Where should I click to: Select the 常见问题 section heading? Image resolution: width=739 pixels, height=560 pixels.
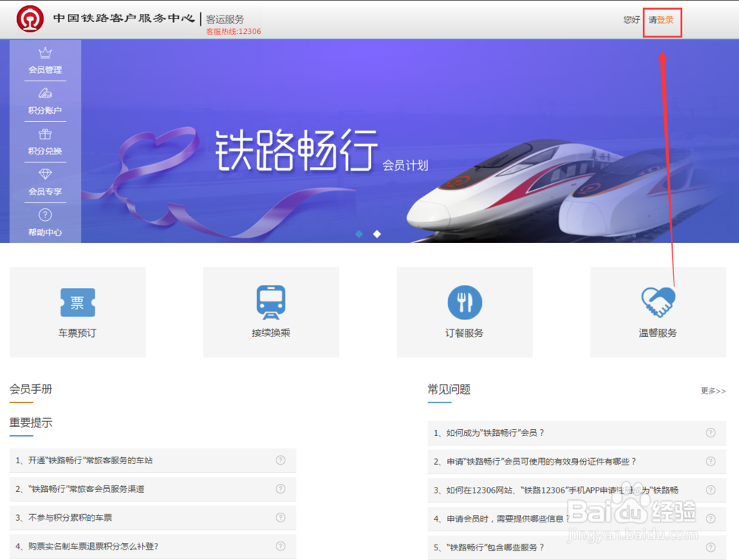449,389
